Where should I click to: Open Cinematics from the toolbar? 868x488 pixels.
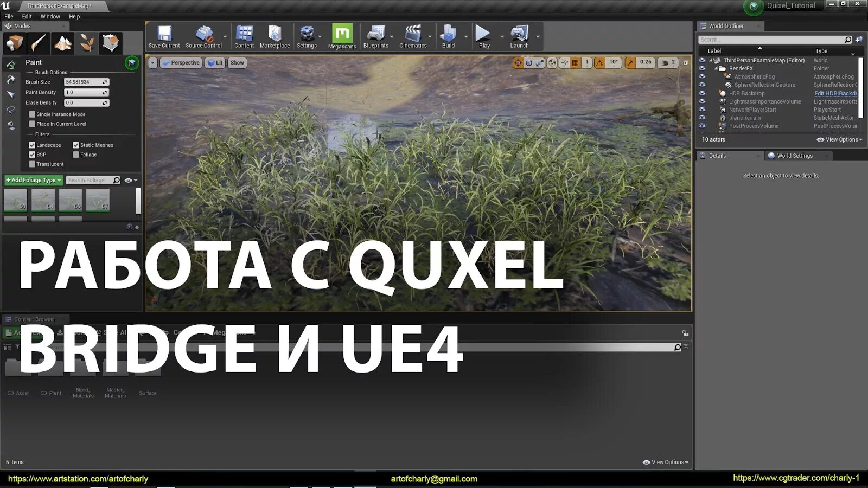coord(413,37)
